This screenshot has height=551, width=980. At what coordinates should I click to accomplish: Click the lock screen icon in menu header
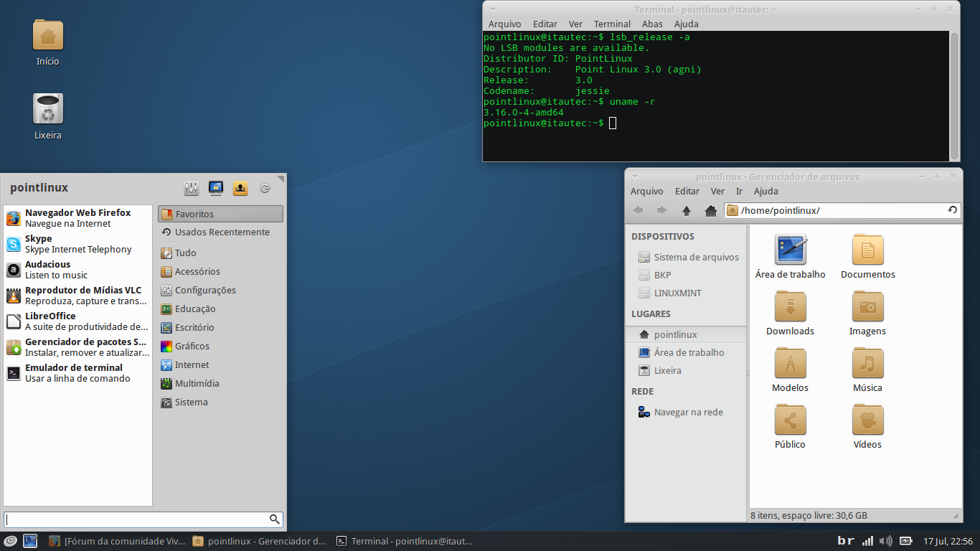(216, 188)
